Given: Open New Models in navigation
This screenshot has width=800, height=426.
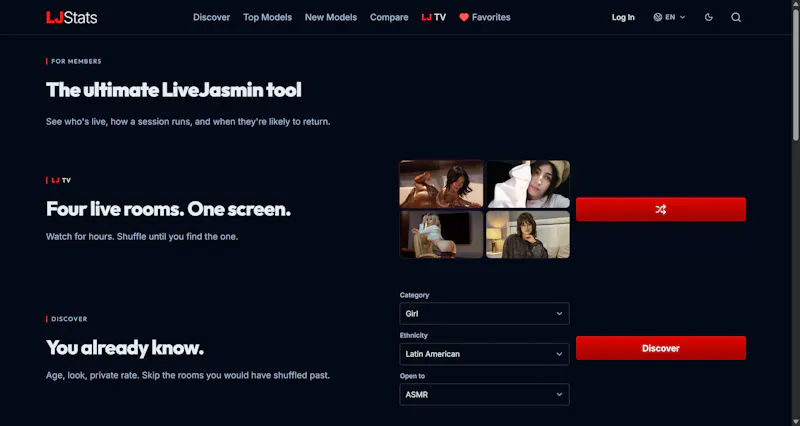Looking at the screenshot, I should (331, 17).
